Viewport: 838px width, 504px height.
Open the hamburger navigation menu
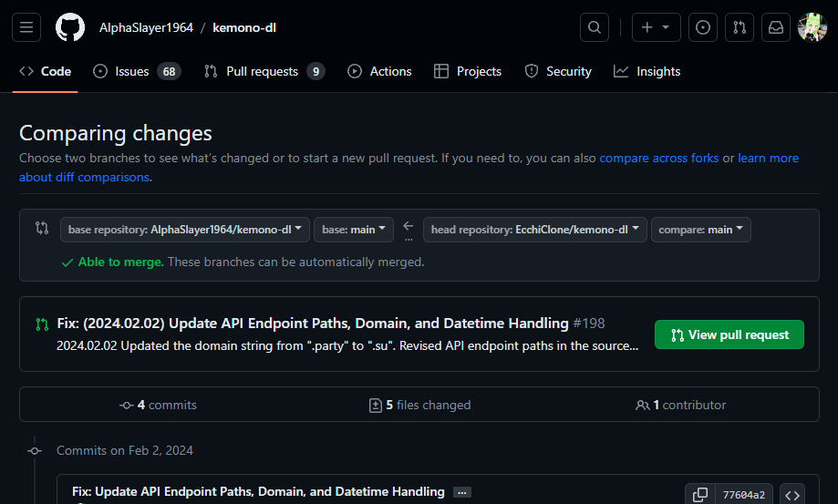pyautogui.click(x=26, y=27)
